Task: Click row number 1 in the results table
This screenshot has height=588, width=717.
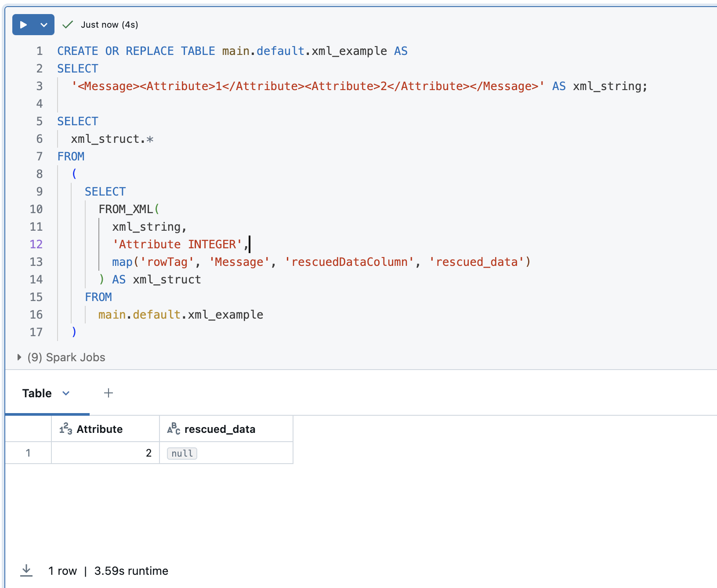Action: 28,453
